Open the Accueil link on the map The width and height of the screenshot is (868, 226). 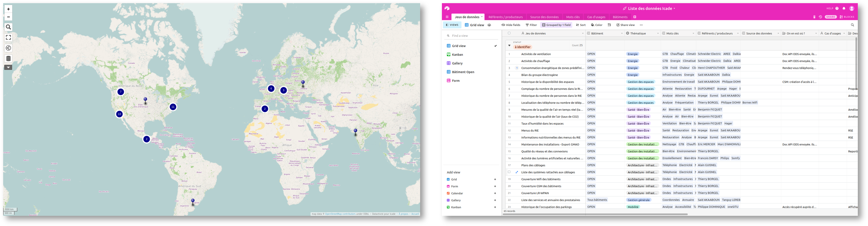click(415, 214)
